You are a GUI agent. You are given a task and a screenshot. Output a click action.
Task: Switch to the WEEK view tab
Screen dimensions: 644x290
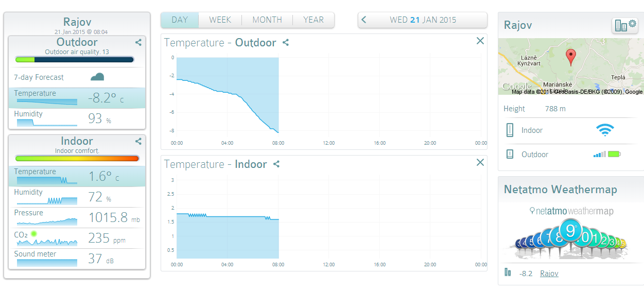pos(220,20)
